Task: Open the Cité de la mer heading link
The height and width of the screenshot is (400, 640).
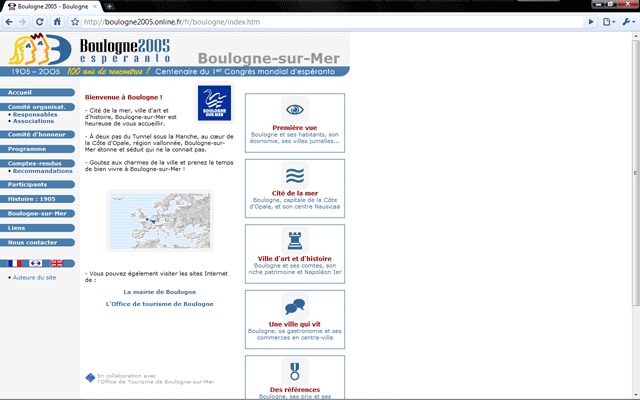Action: pos(295,193)
